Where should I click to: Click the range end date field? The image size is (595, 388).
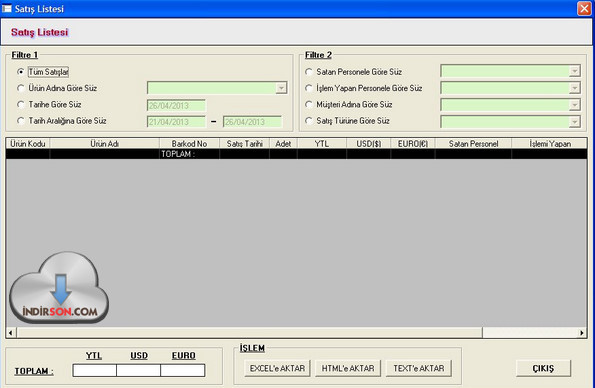tap(252, 122)
